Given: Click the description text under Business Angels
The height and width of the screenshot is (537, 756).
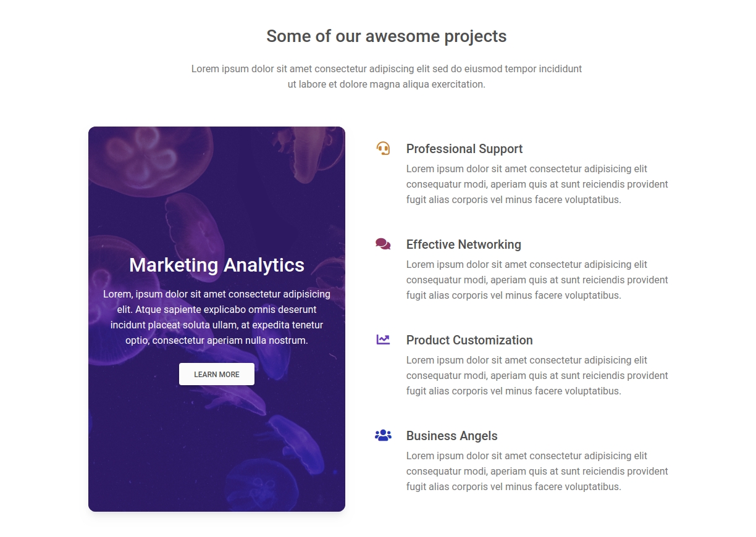Looking at the screenshot, I should pos(537,471).
